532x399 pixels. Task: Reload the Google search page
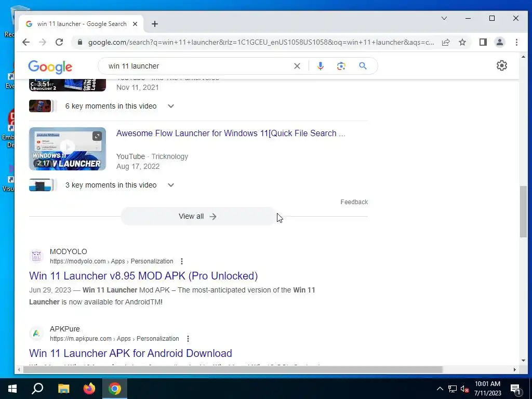pos(59,42)
